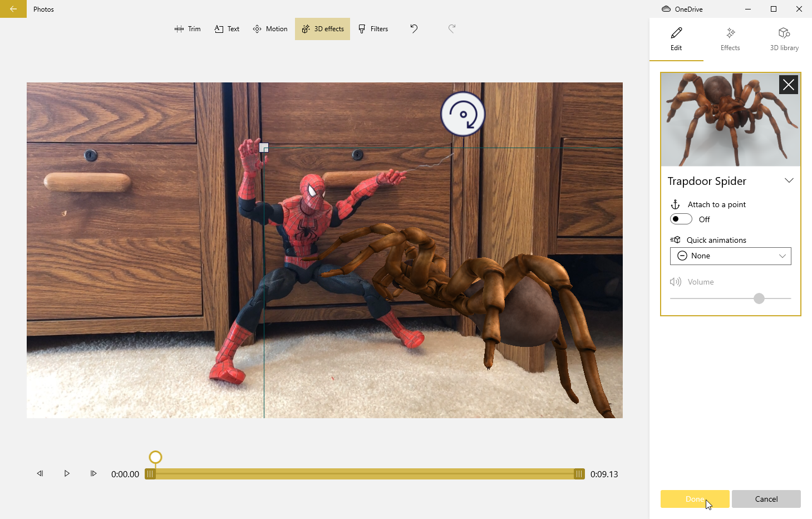The width and height of the screenshot is (812, 519).
Task: Click the 0:00.00 start time label
Action: click(x=125, y=474)
